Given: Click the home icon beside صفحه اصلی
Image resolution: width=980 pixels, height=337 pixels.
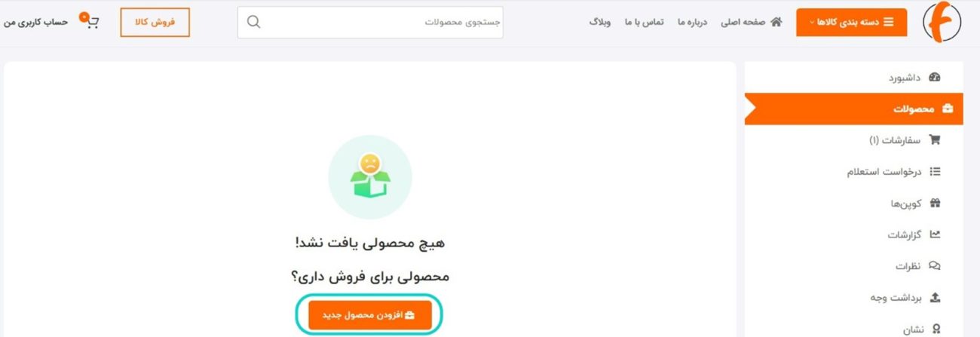Looking at the screenshot, I should click(776, 22).
